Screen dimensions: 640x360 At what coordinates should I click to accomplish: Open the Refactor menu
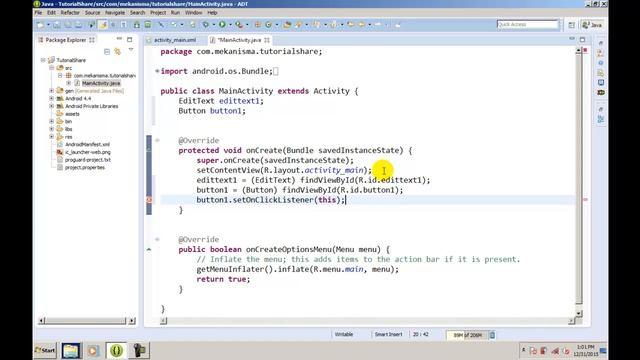click(x=70, y=13)
